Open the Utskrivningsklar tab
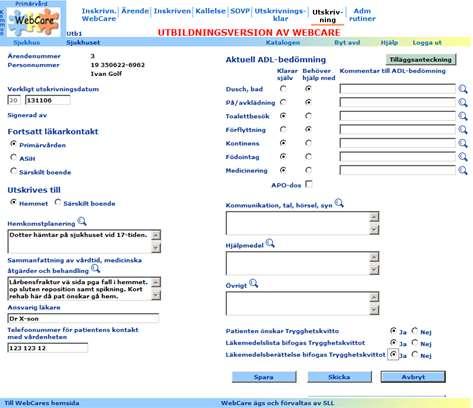 pos(280,15)
